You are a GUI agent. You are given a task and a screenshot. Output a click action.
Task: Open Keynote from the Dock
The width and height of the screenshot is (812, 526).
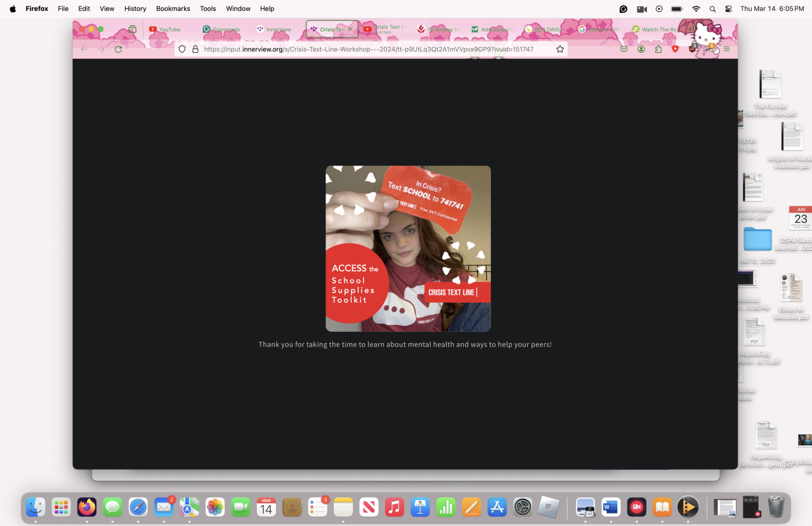tap(420, 507)
